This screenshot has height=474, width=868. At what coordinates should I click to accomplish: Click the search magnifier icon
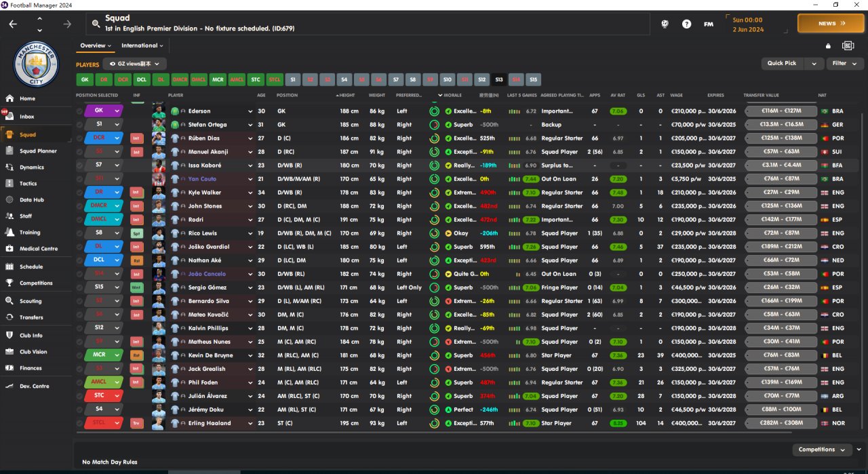96,24
